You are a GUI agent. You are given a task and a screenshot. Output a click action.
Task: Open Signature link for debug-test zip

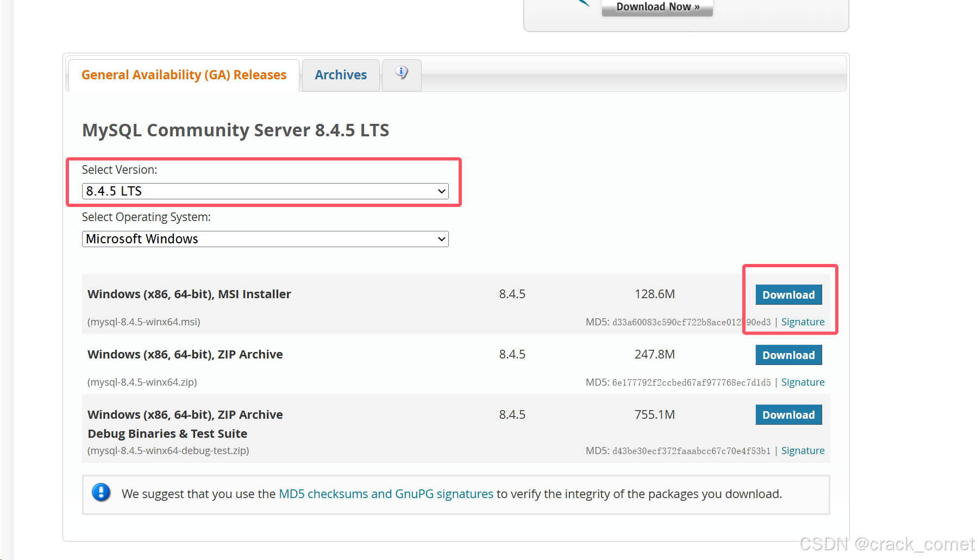tap(803, 451)
